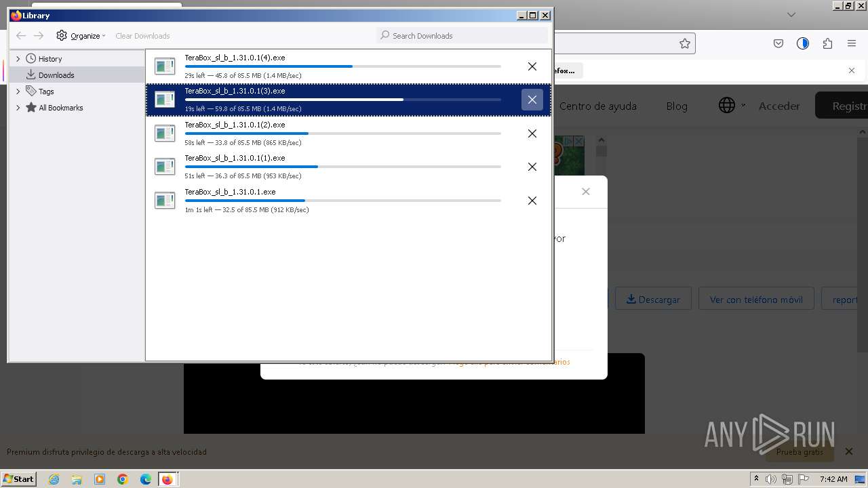Open Firefox from taskbar

tap(167, 479)
